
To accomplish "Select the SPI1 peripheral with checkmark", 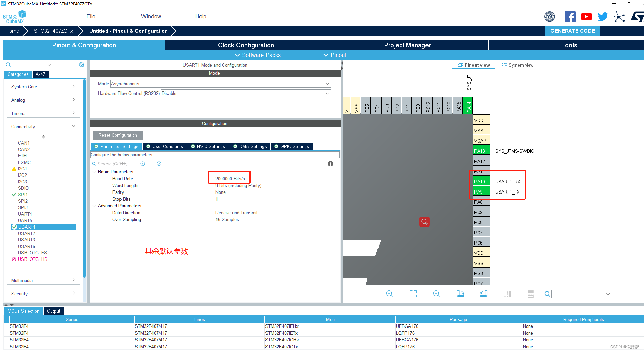I will [23, 195].
